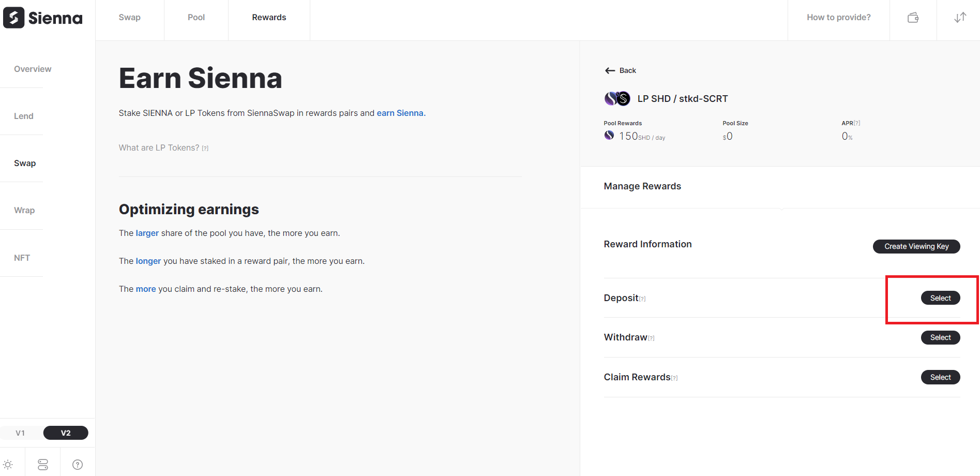Open Claim Rewards help tooltip marker
This screenshot has width=980, height=476.
pyautogui.click(x=674, y=378)
